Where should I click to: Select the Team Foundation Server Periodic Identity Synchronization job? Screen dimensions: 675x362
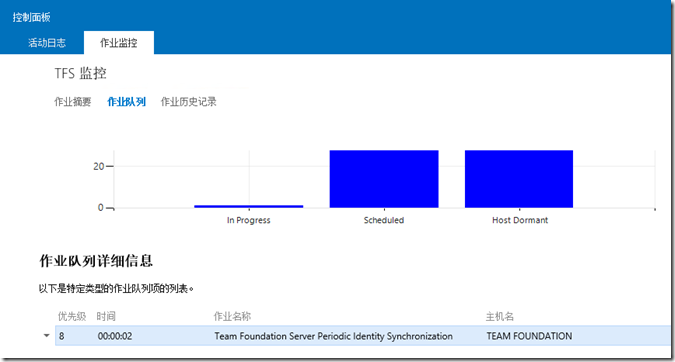334,336
